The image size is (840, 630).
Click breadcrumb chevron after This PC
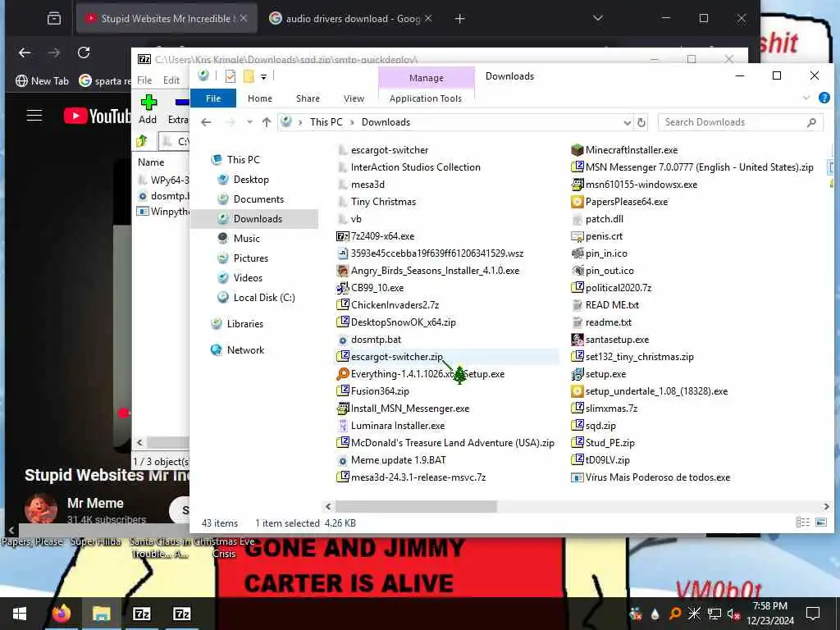click(352, 123)
